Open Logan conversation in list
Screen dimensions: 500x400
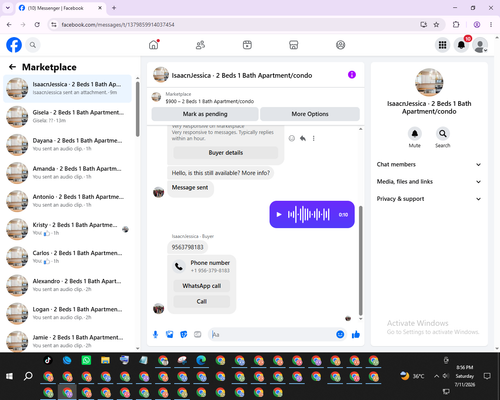click(67, 313)
